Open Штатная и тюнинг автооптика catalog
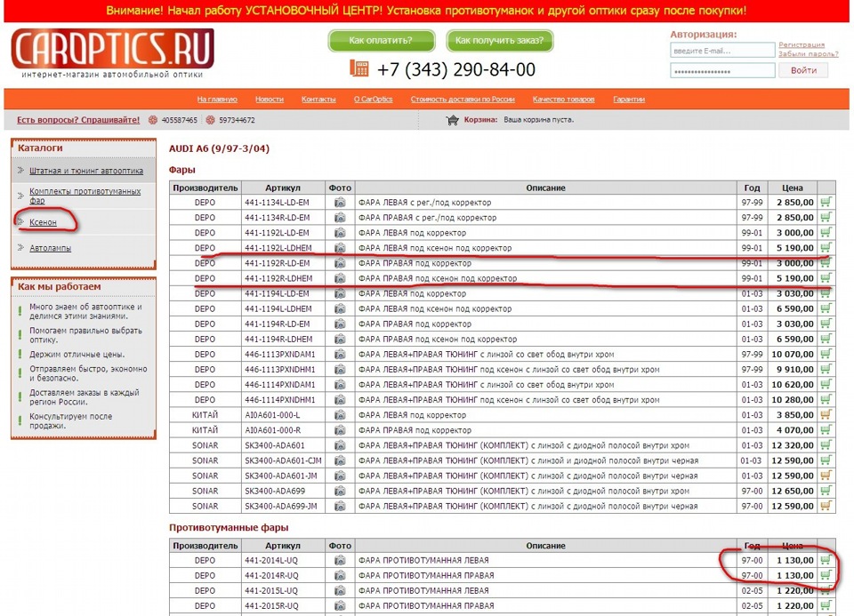The image size is (854, 616). (x=86, y=171)
